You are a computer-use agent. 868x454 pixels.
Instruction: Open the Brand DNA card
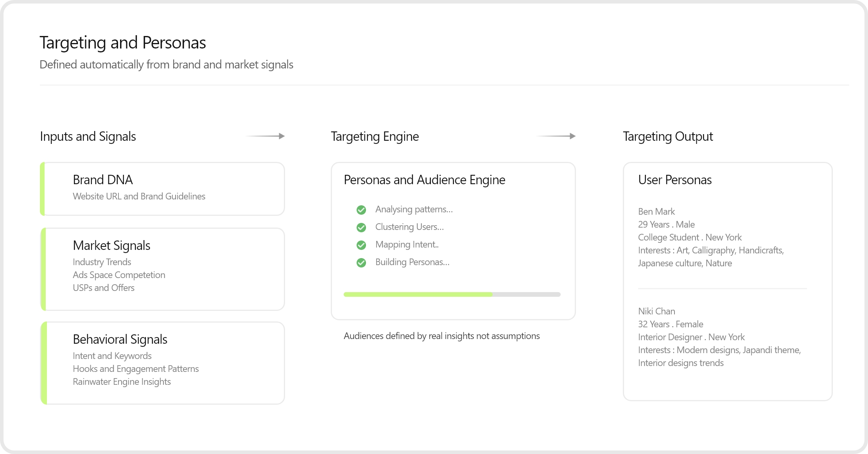click(x=103, y=180)
